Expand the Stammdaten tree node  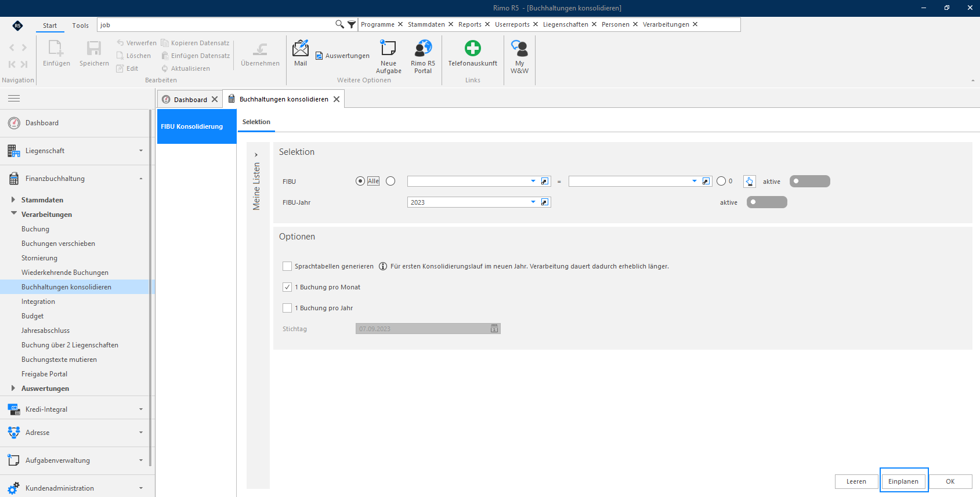13,199
